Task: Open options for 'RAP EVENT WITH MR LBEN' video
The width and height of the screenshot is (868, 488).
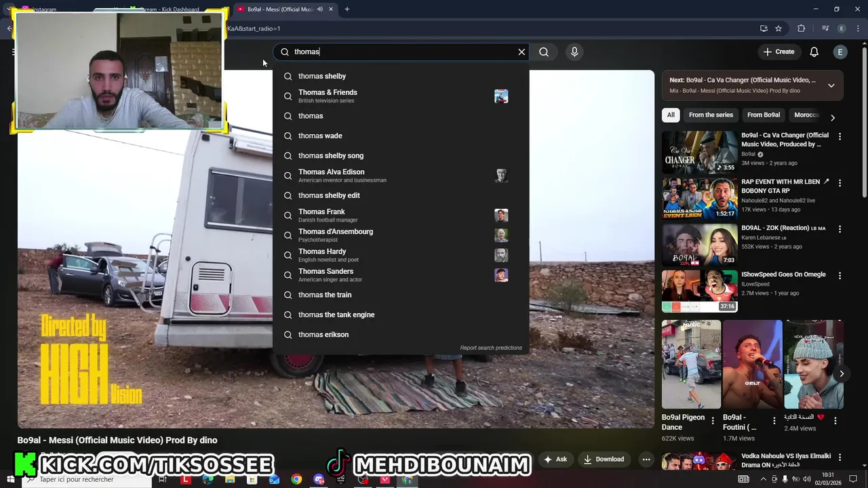Action: [840, 183]
